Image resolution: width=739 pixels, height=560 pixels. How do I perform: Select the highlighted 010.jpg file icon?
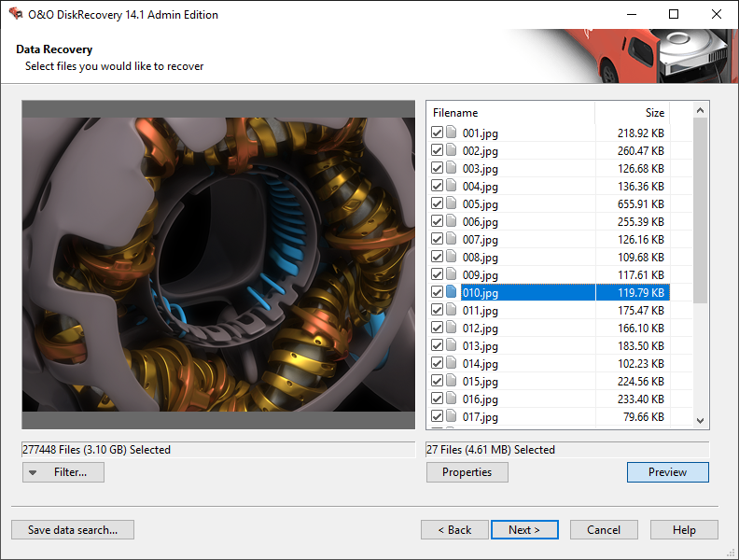point(453,293)
